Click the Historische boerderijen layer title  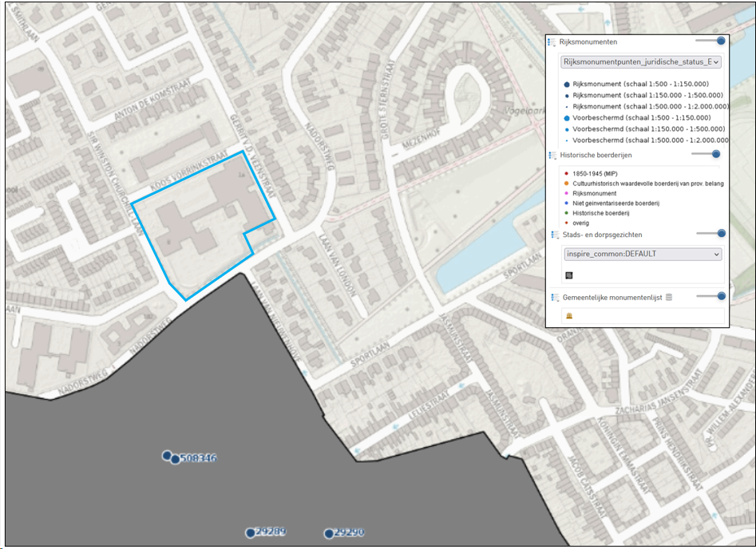pos(596,156)
